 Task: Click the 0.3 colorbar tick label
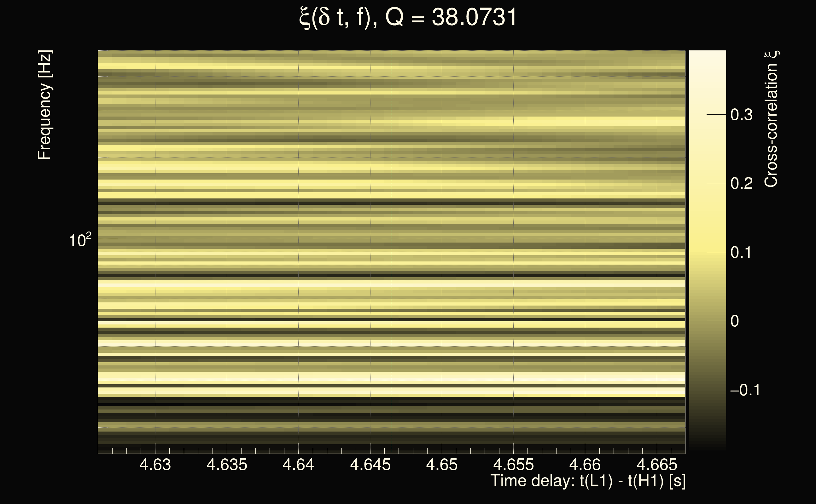click(741, 115)
